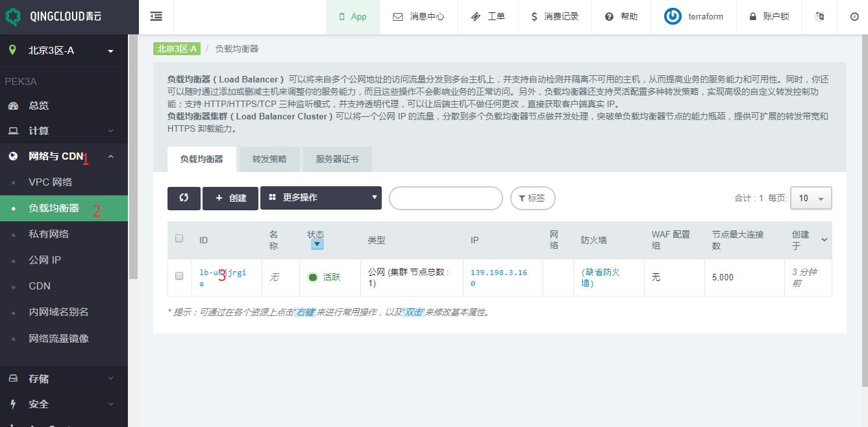Click the language switch icon

[x=819, y=17]
